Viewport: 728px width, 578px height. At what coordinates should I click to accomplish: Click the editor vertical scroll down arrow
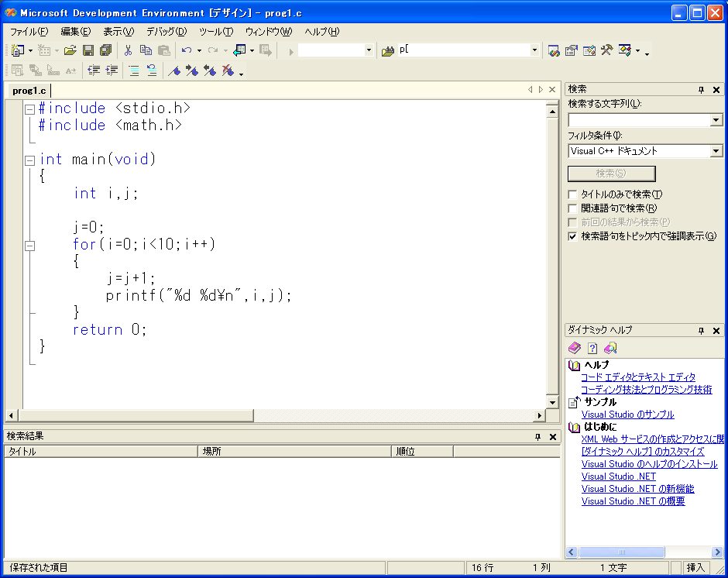pos(552,403)
